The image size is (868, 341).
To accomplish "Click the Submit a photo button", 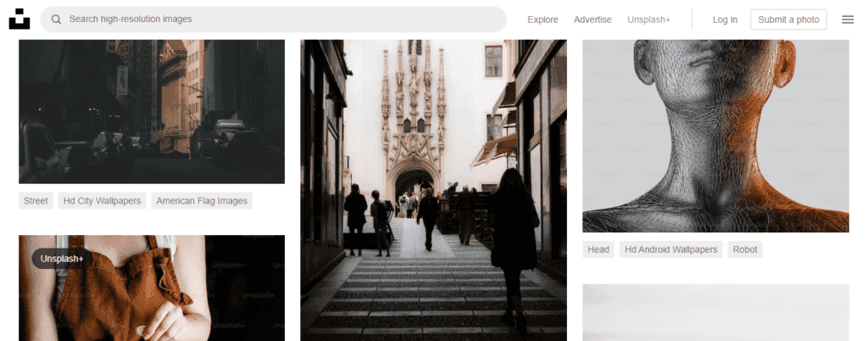I will coord(788,20).
